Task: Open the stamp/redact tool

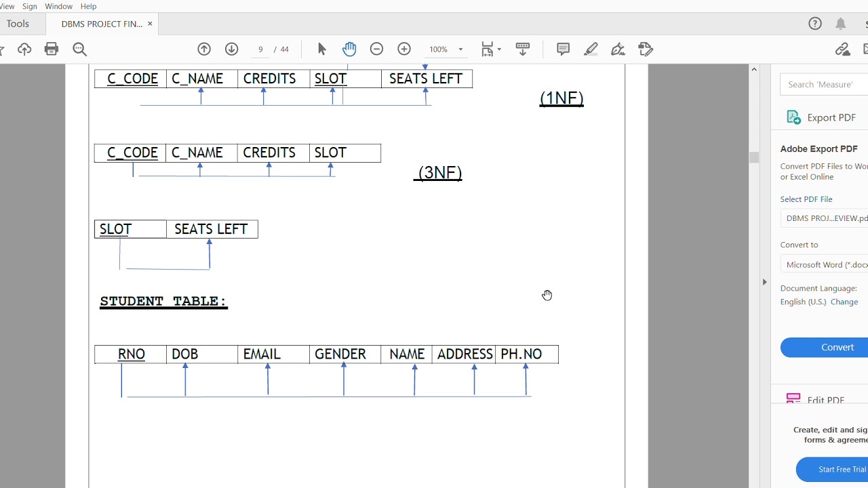Action: [x=646, y=49]
